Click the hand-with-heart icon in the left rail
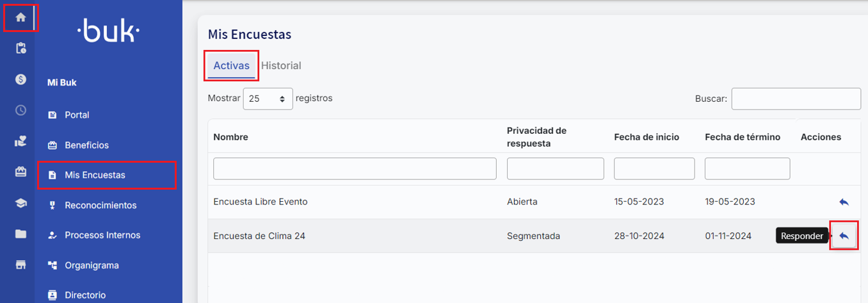This screenshot has width=868, height=303. click(20, 142)
